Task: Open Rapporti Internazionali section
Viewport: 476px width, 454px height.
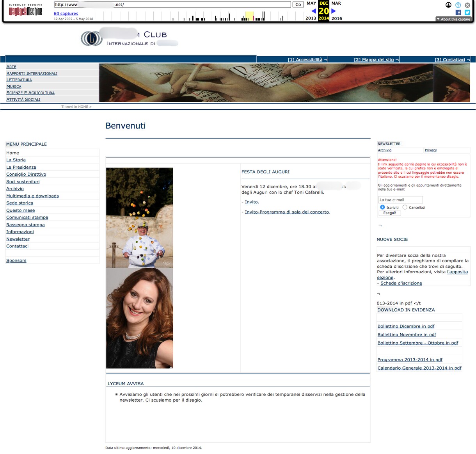Action: tap(32, 73)
